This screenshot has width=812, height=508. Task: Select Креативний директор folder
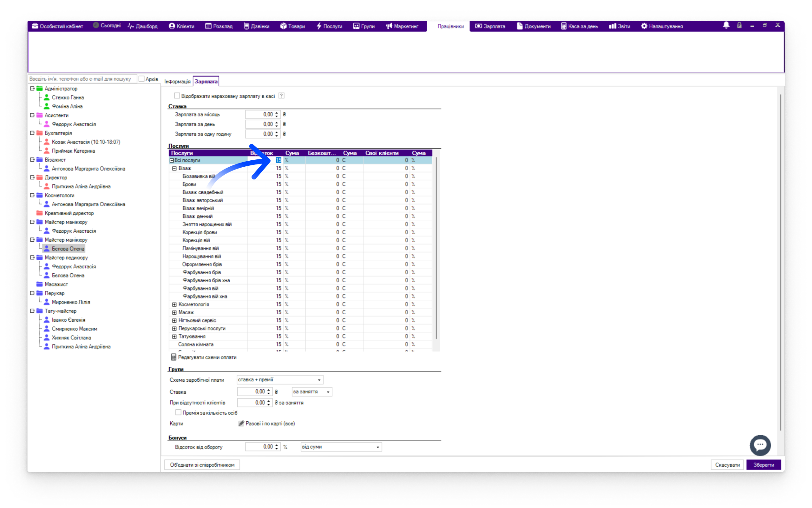(69, 213)
